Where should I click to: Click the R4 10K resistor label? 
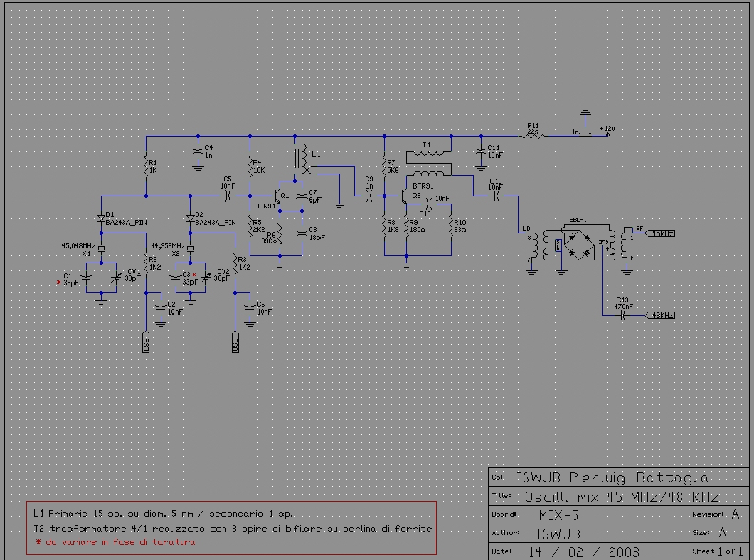pyautogui.click(x=259, y=167)
